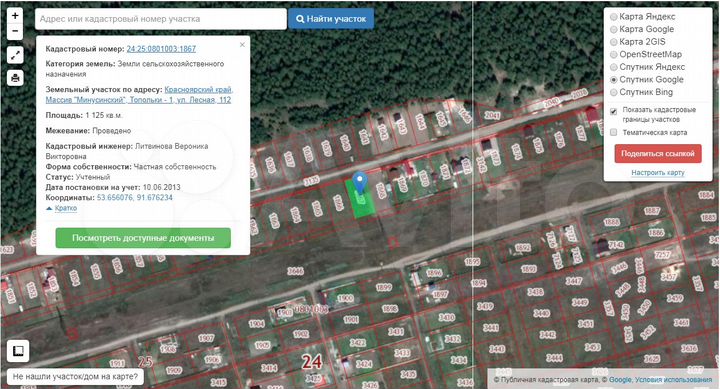Enable Тематическая карта checkbox

click(x=613, y=132)
